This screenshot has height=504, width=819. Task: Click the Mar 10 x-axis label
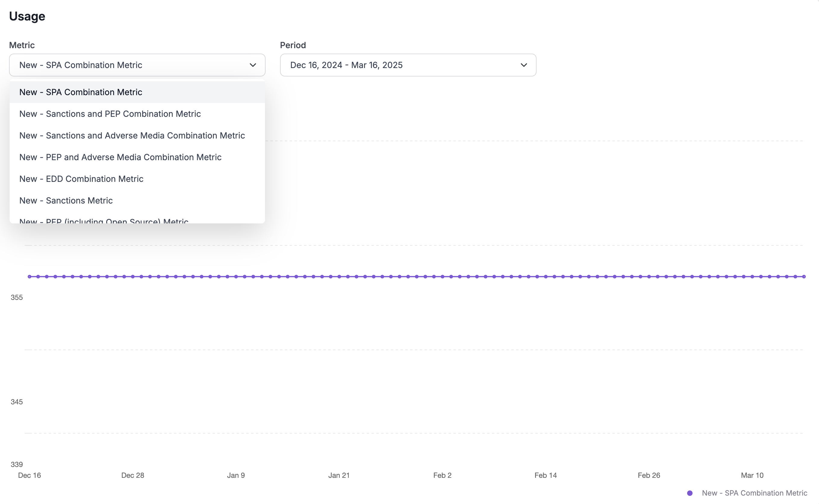pyautogui.click(x=752, y=475)
